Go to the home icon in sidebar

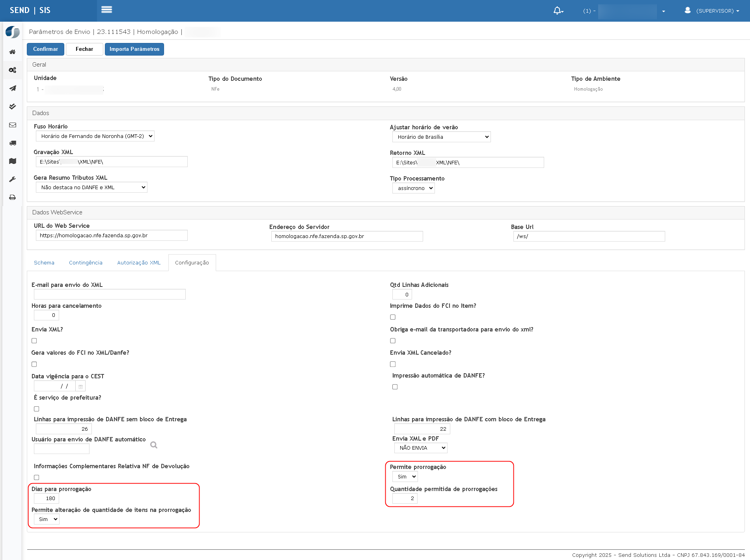click(x=13, y=52)
